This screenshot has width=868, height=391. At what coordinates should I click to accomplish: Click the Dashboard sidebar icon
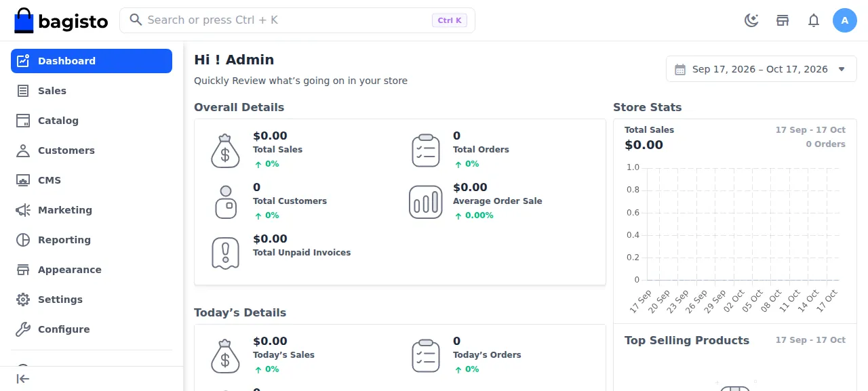point(23,61)
